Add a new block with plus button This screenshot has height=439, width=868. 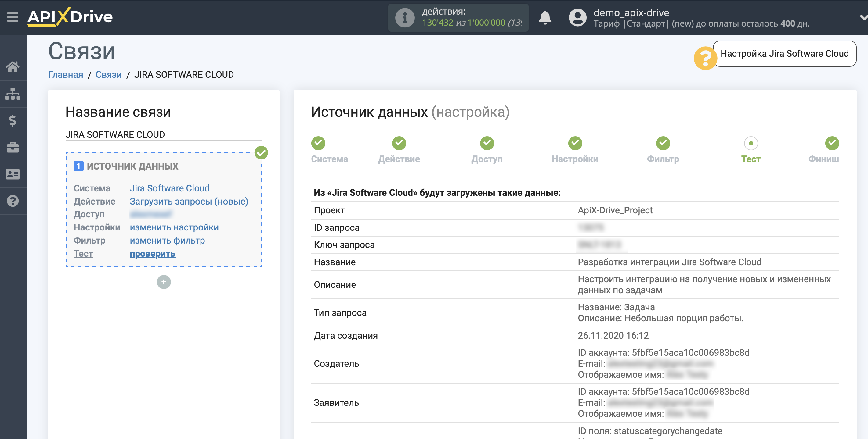(x=164, y=282)
